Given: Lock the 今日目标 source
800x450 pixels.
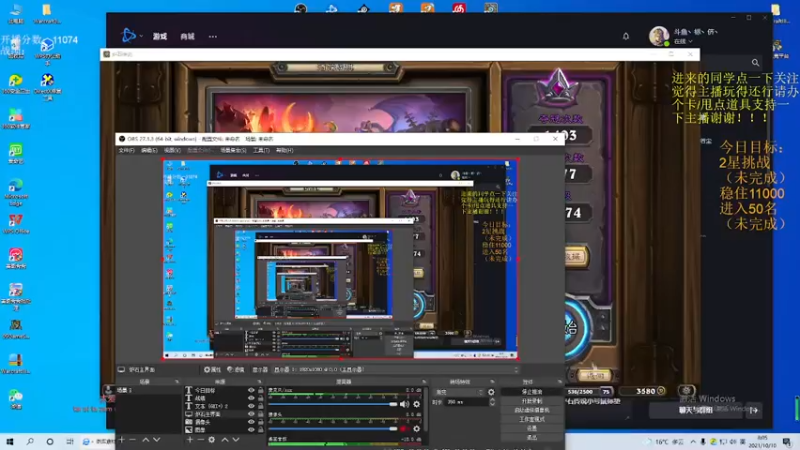Looking at the screenshot, I should pyautogui.click(x=261, y=390).
